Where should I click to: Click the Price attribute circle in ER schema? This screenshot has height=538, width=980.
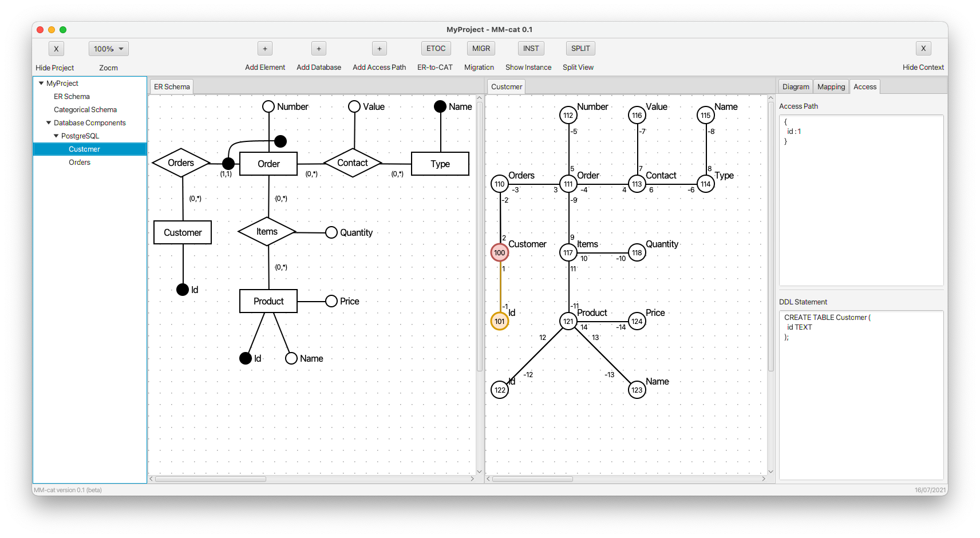pyautogui.click(x=331, y=301)
